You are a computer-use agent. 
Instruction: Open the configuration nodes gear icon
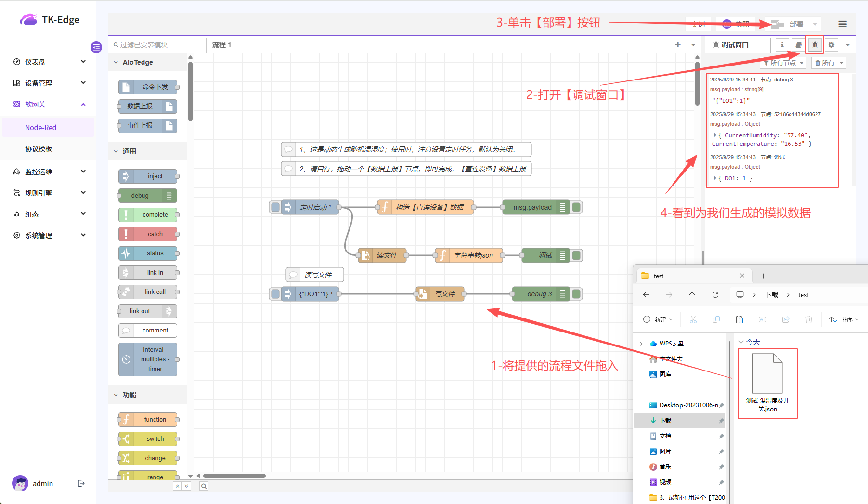831,45
